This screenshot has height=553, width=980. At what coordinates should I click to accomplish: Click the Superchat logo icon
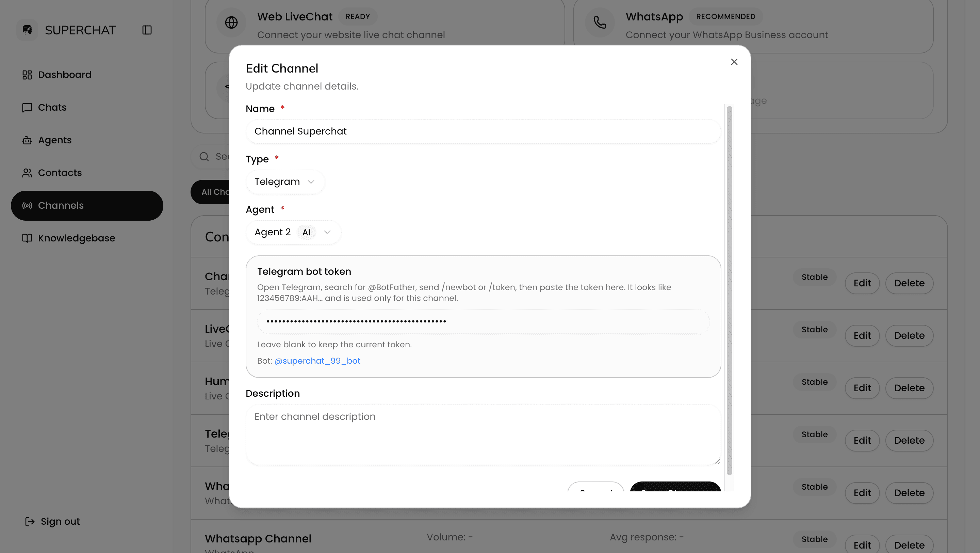tap(27, 30)
